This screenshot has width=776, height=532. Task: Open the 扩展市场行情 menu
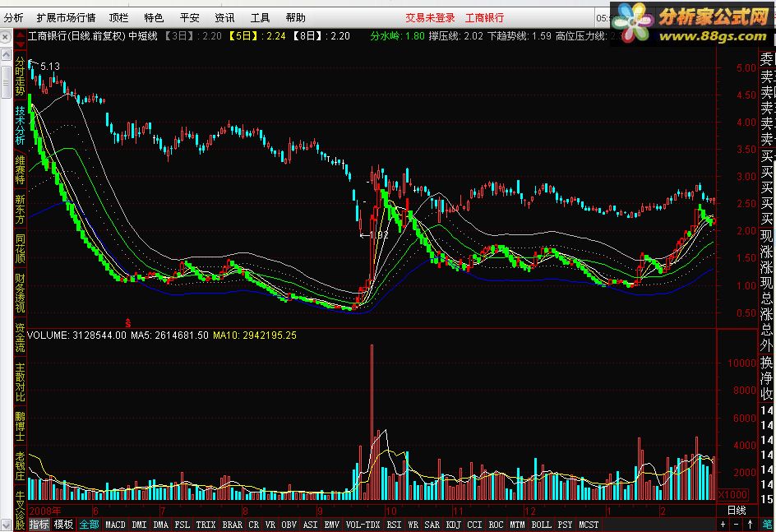click(x=66, y=18)
